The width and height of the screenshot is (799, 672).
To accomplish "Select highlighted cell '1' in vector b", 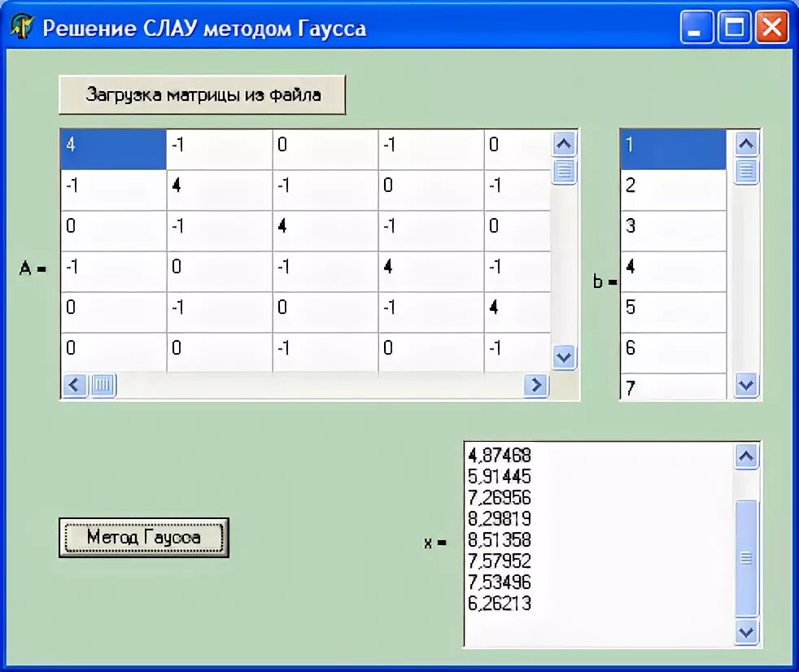I will pyautogui.click(x=673, y=150).
